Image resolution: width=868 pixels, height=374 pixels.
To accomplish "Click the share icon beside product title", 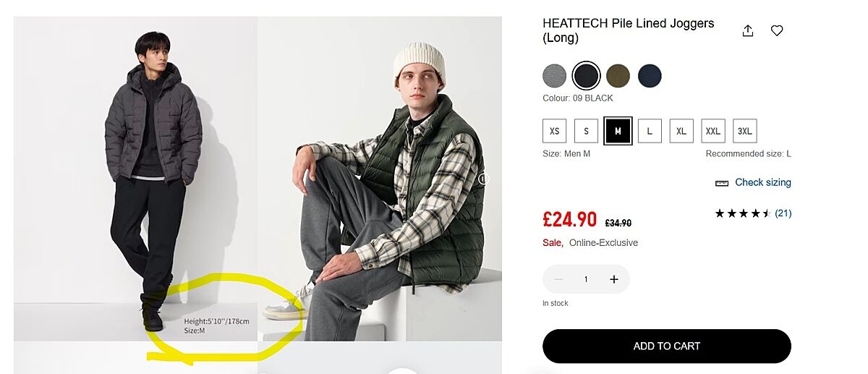I will coord(748,30).
